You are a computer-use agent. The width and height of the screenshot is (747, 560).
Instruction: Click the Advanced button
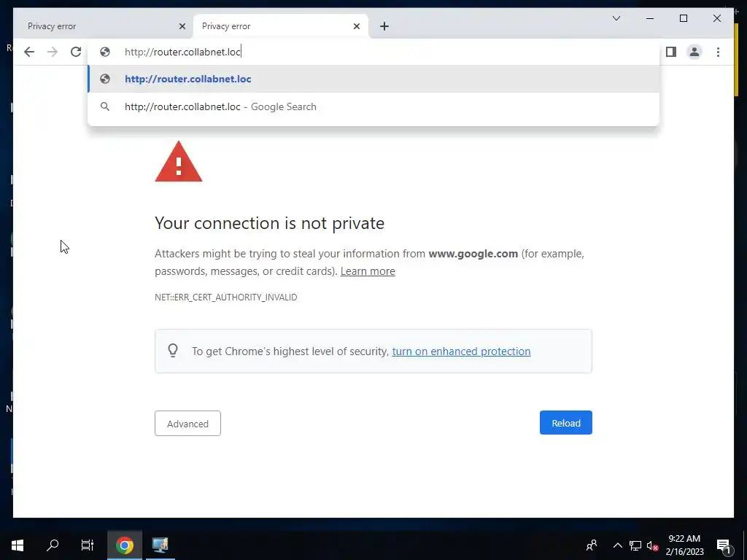pyautogui.click(x=187, y=424)
